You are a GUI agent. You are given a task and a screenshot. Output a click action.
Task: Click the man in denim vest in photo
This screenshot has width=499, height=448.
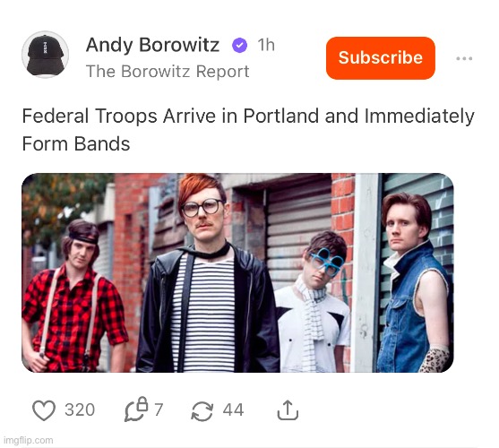point(414,283)
